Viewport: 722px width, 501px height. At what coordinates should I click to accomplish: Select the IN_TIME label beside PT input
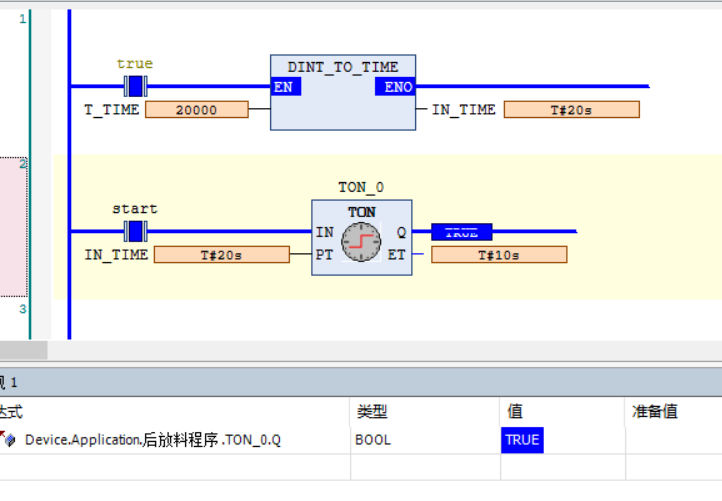click(x=116, y=255)
